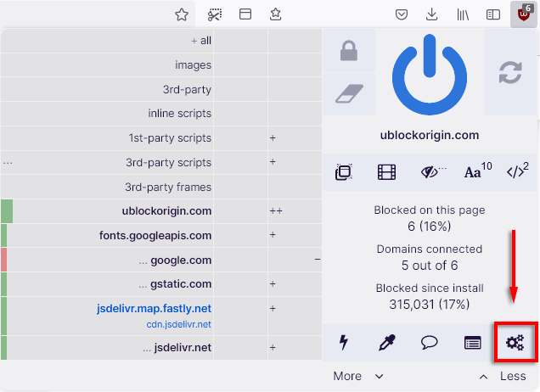Toggle block all popups icon
Viewport: 540px width, 392px height.
(343, 171)
